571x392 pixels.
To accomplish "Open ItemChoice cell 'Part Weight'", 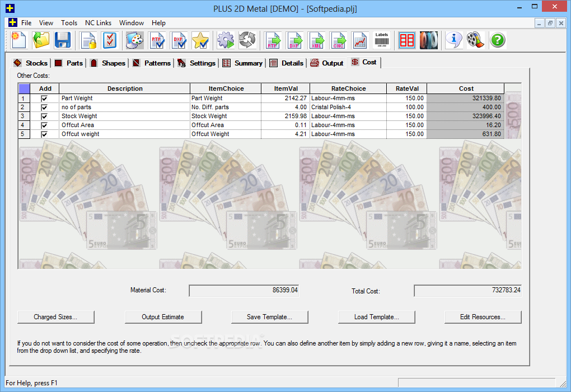I will (x=226, y=99).
